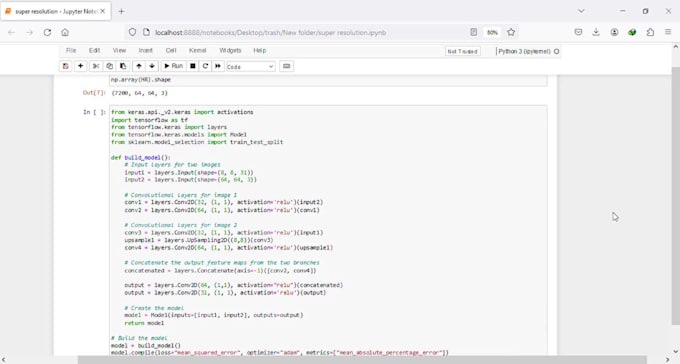Open a new browser tab
The width and height of the screenshot is (680, 364).
pyautogui.click(x=121, y=11)
